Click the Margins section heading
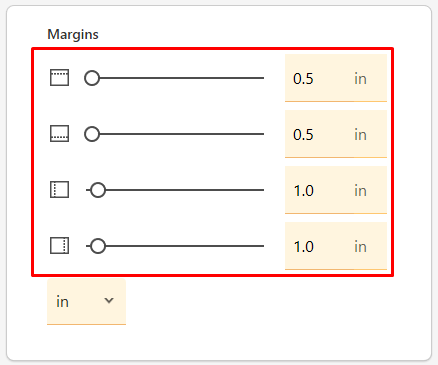Screen dimensions: 438x365 point(73,35)
